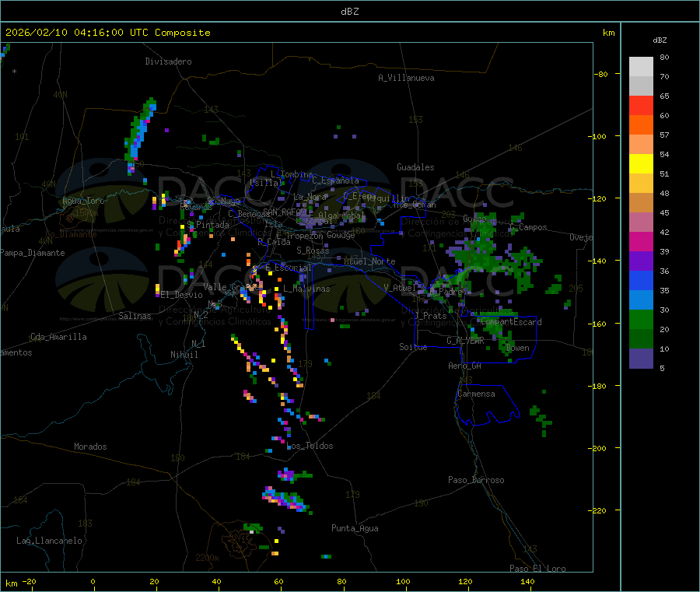Click the J_Prats map label
This screenshot has height=592, width=700.
click(430, 316)
